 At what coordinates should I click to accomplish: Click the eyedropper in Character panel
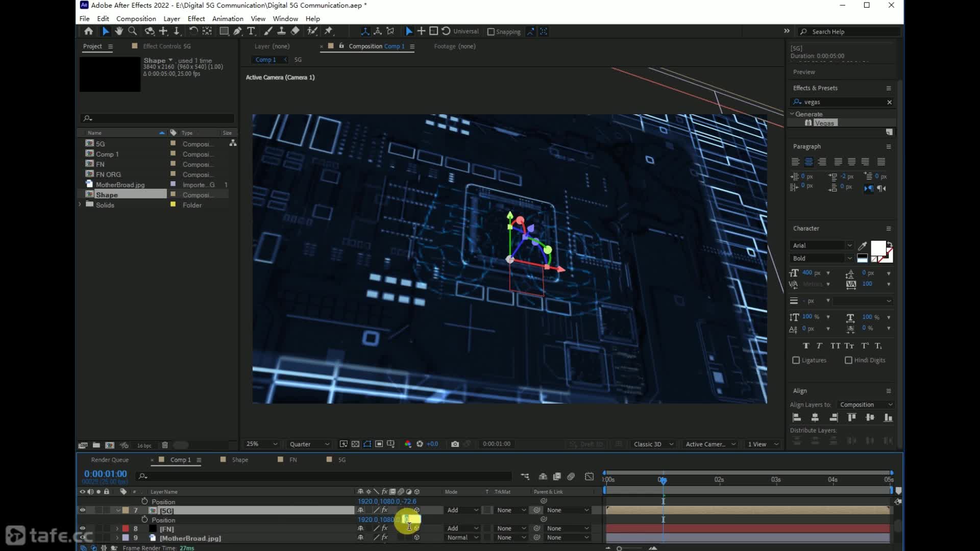863,246
